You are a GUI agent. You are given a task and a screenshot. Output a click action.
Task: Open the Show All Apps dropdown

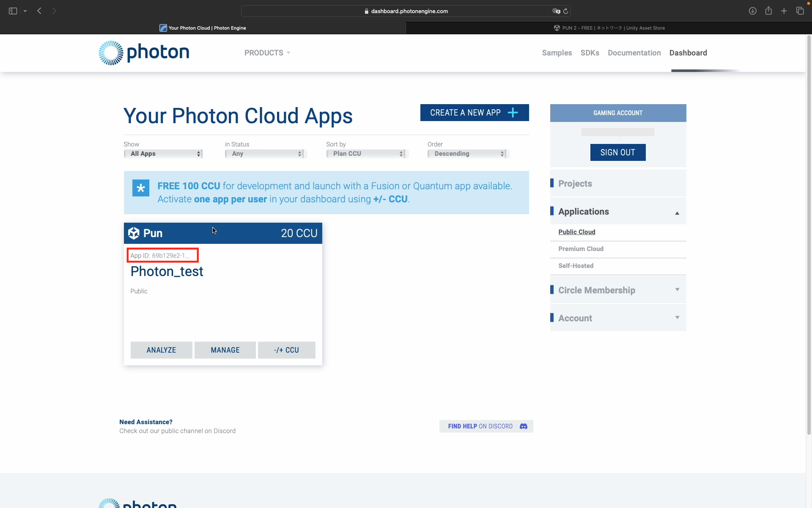(163, 154)
